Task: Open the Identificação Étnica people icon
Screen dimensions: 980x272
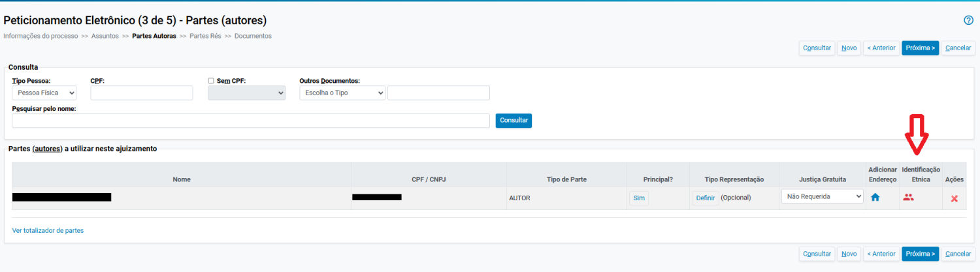Action: pyautogui.click(x=908, y=197)
